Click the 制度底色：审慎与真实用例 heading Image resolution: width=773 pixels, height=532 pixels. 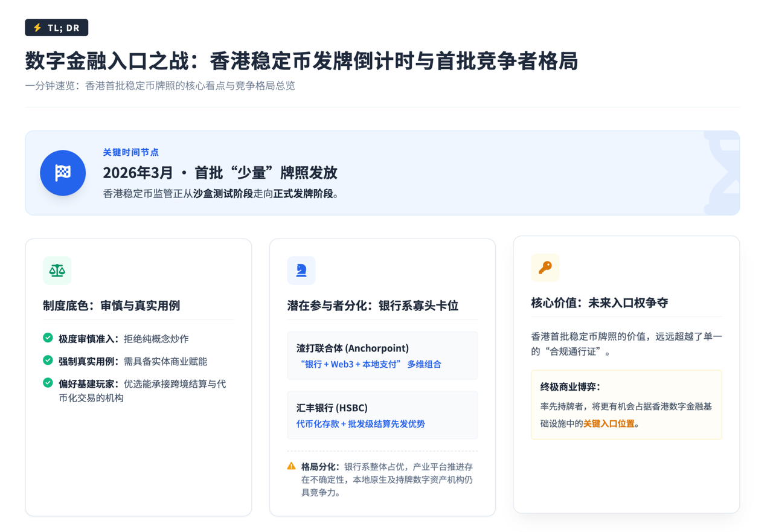pyautogui.click(x=111, y=306)
